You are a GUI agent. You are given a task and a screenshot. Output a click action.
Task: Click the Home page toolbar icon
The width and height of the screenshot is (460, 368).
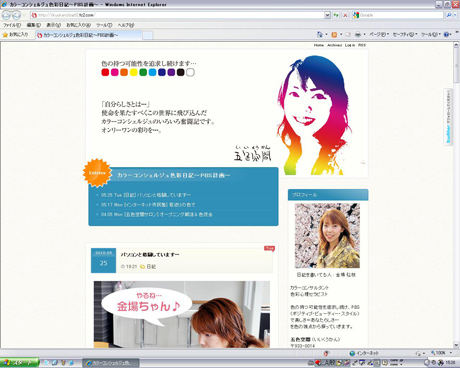click(320, 34)
